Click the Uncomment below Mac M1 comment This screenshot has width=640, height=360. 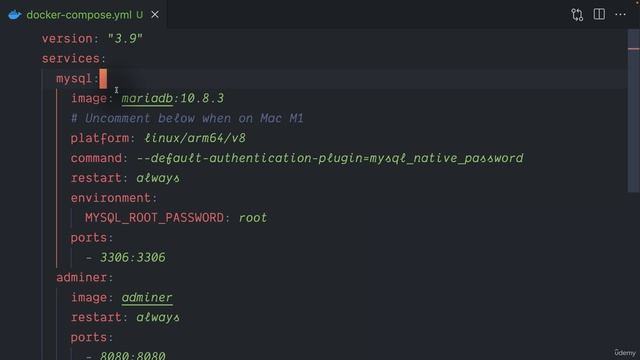pyautogui.click(x=187, y=118)
